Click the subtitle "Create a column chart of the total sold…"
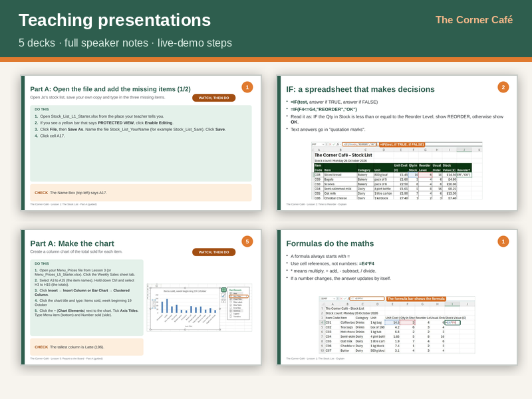Image resolution: width=532 pixels, height=399 pixels. (76, 252)
